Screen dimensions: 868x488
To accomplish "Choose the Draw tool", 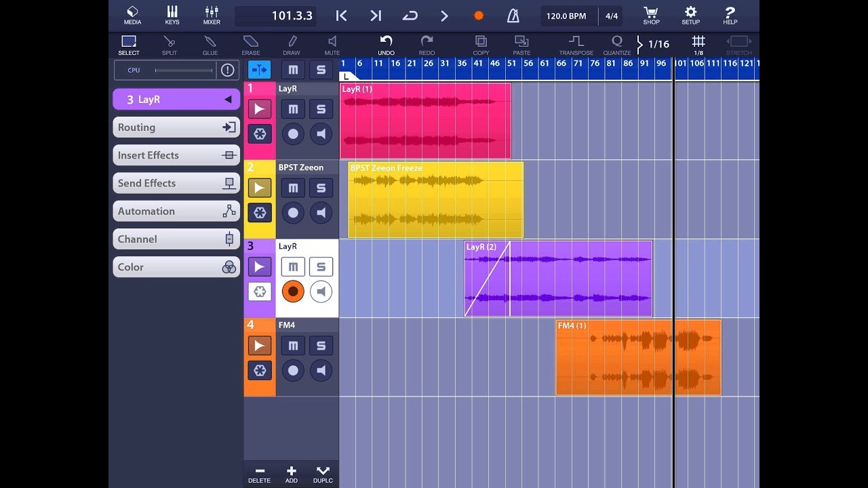I will [x=292, y=45].
